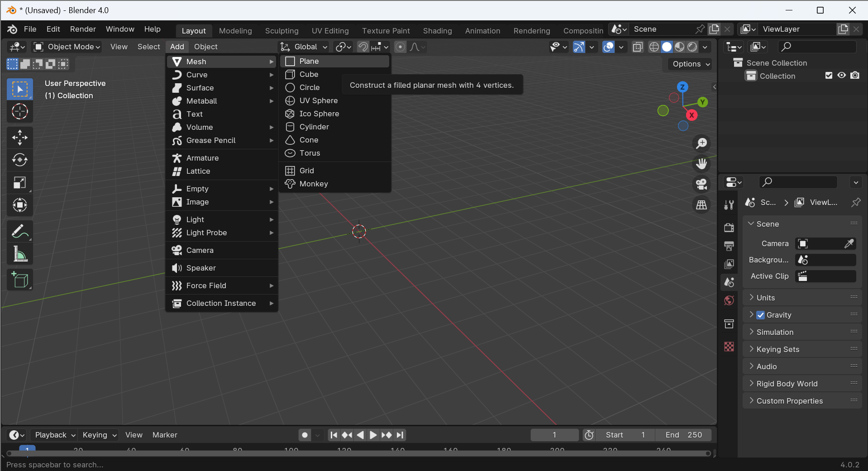Image resolution: width=868 pixels, height=471 pixels.
Task: Open the Options dropdown in viewport
Action: point(691,64)
